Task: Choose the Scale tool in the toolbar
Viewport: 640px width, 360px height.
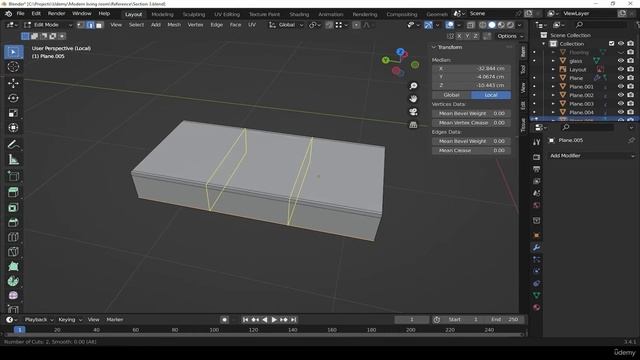Action: coord(13,113)
